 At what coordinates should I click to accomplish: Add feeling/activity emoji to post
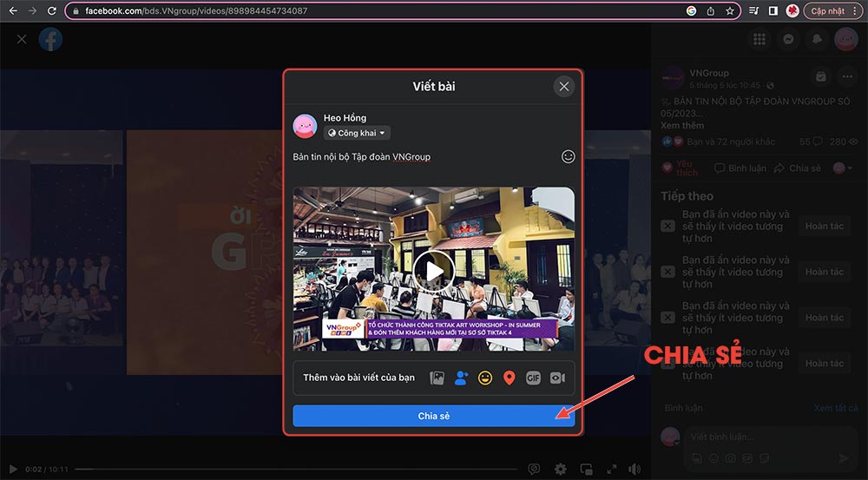click(485, 378)
